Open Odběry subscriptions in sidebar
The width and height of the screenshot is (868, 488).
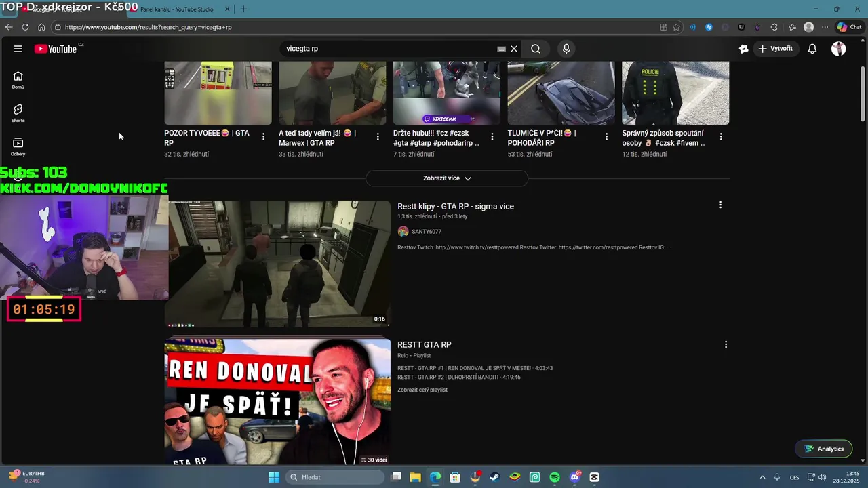[18, 146]
